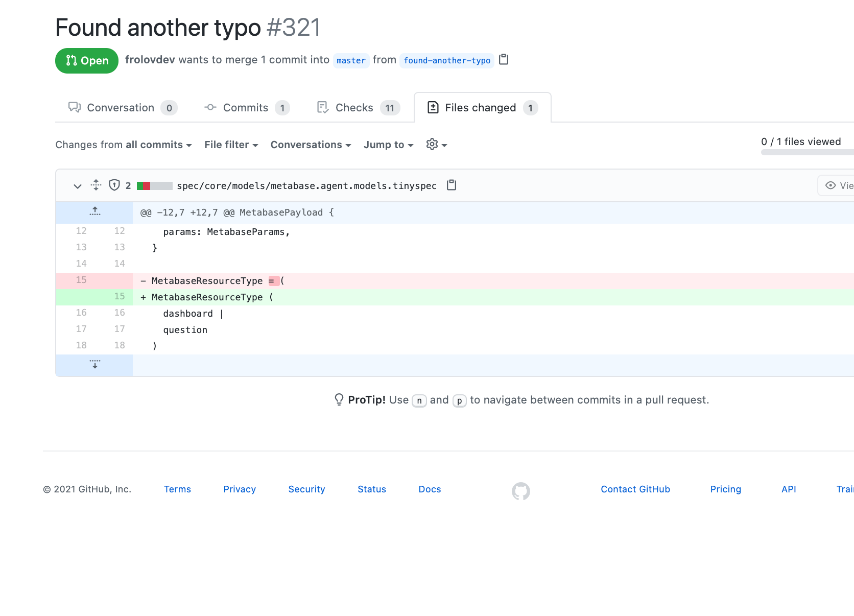Open the Jump to dropdown
The width and height of the screenshot is (854, 616).
coord(389,145)
